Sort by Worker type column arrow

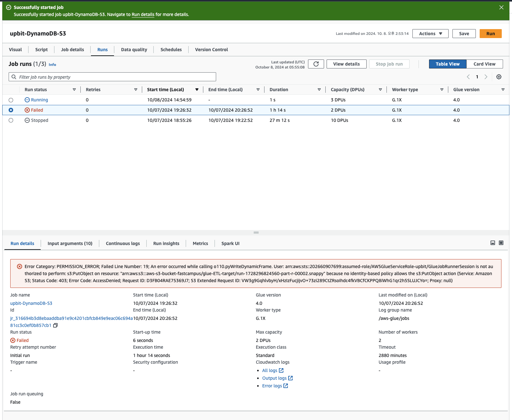click(x=442, y=90)
